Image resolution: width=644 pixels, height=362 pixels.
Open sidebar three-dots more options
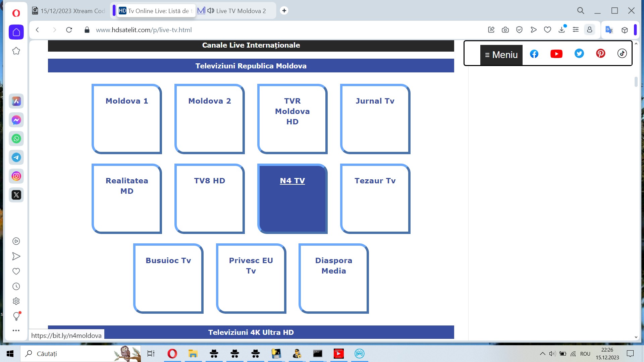[16, 330]
